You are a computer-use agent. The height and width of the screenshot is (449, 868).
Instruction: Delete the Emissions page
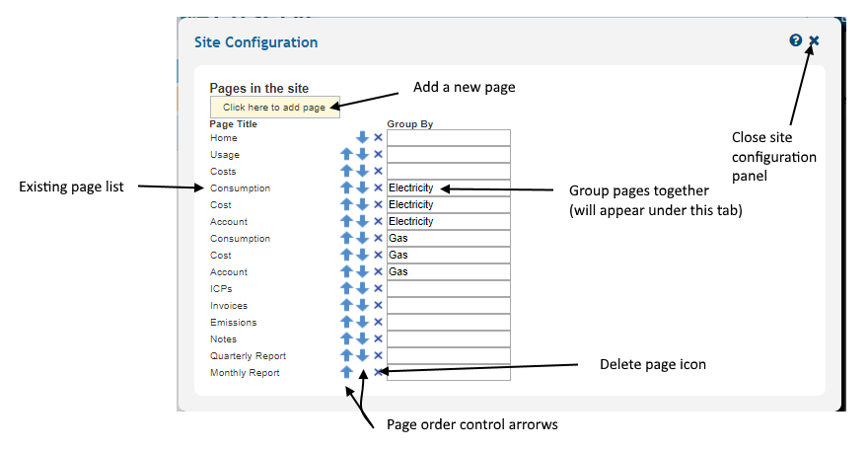click(x=378, y=323)
